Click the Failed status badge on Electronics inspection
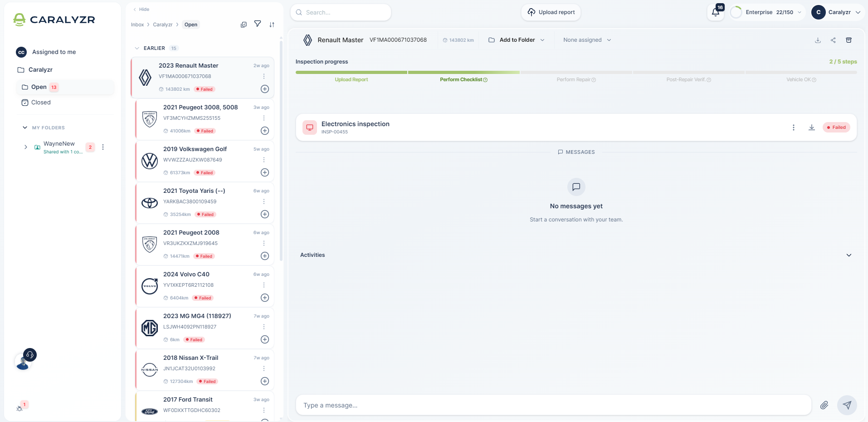 (x=836, y=128)
